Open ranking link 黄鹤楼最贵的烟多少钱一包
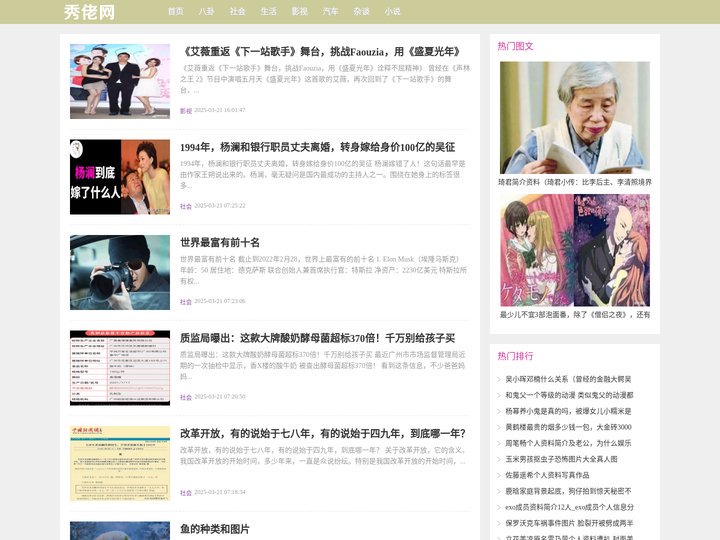720x540 pixels. 568,427
